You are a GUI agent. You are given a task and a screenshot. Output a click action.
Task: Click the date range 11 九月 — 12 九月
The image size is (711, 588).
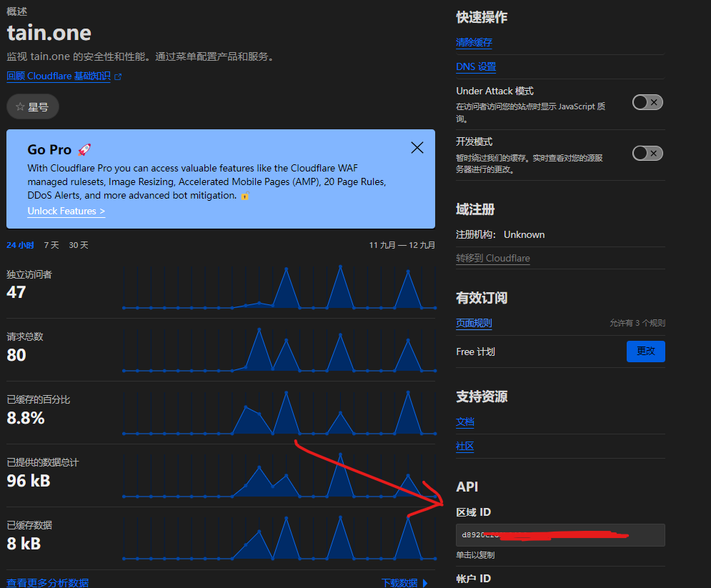click(402, 245)
